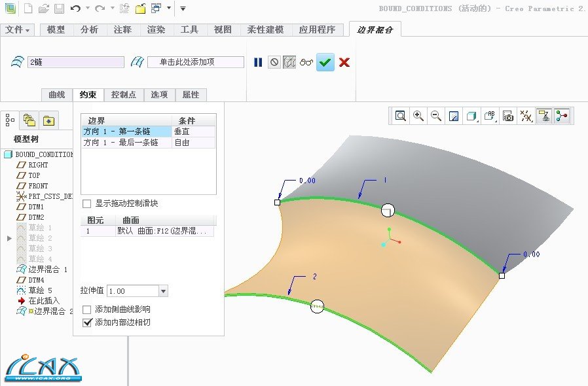
Task: Select 边界混合 1 in model tree
Action: tap(43, 270)
